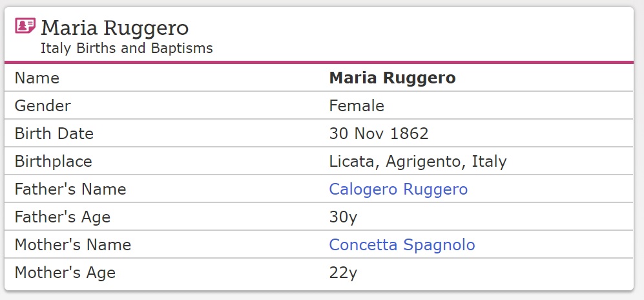Click the Father's Name field label
Viewport: 644px width, 300px height.
coord(70,189)
